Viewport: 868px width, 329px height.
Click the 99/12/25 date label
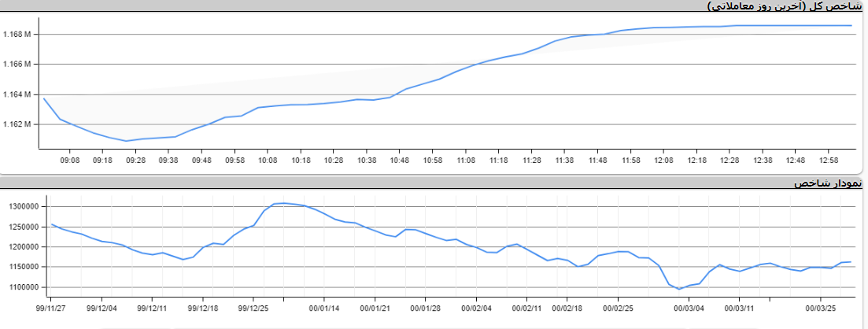(x=254, y=309)
